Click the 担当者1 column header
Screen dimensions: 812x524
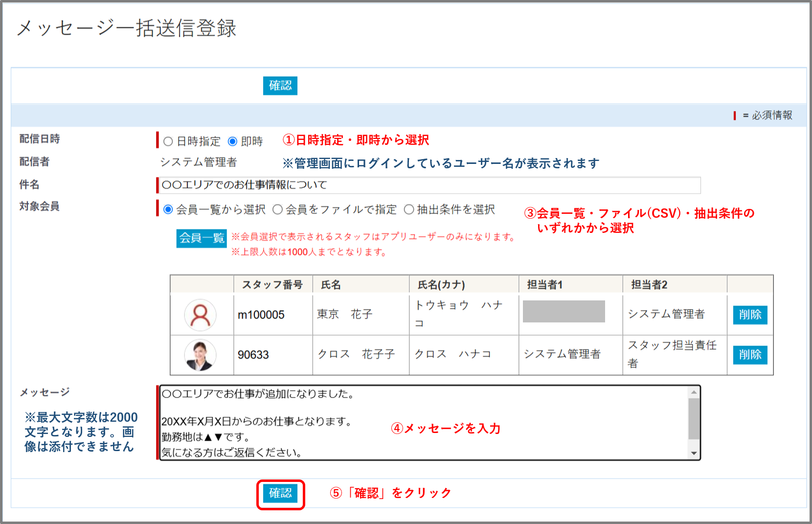point(570,285)
